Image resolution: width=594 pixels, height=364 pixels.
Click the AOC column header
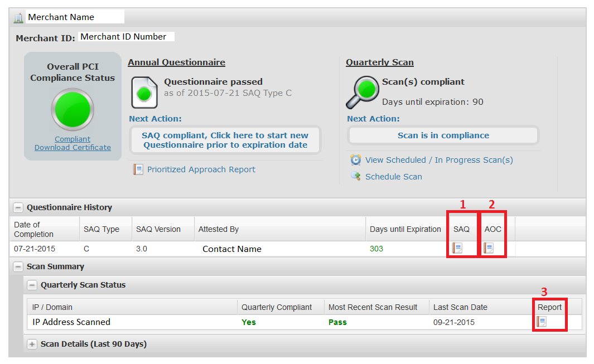pyautogui.click(x=493, y=229)
